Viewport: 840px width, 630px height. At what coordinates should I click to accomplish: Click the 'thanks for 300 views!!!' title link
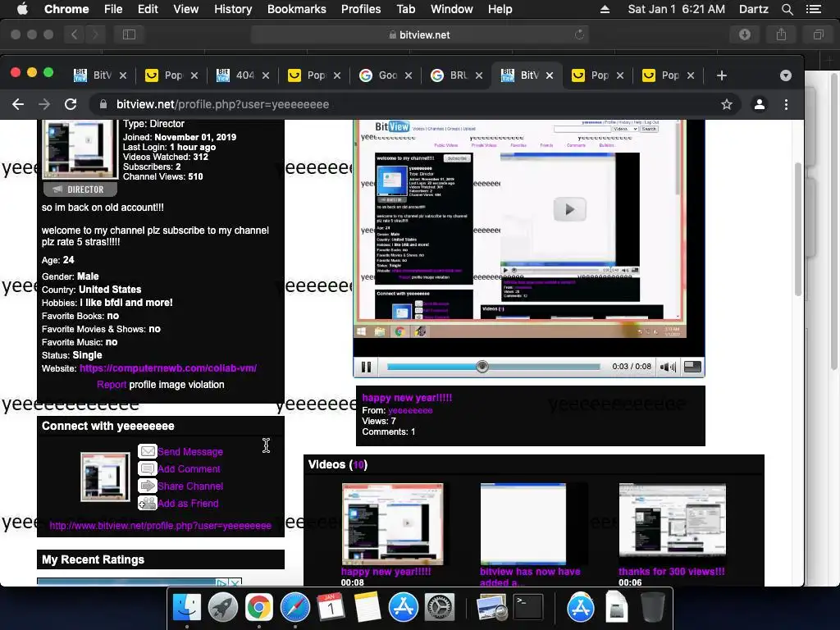click(x=671, y=572)
